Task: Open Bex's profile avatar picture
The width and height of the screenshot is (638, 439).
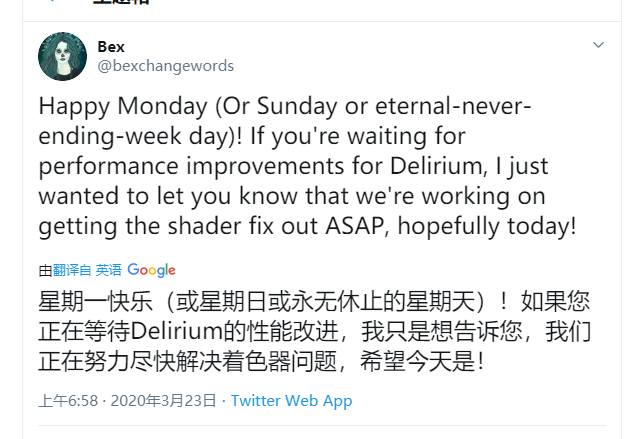Action: pos(62,57)
